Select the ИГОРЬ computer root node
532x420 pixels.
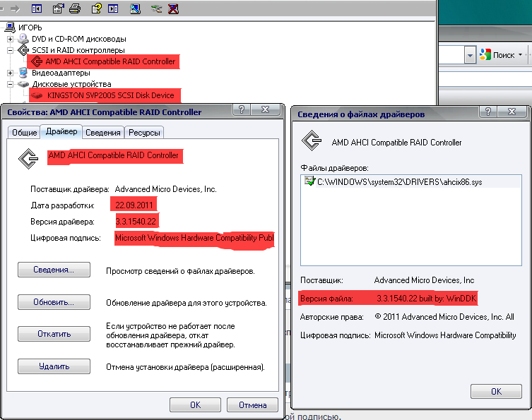(30, 28)
